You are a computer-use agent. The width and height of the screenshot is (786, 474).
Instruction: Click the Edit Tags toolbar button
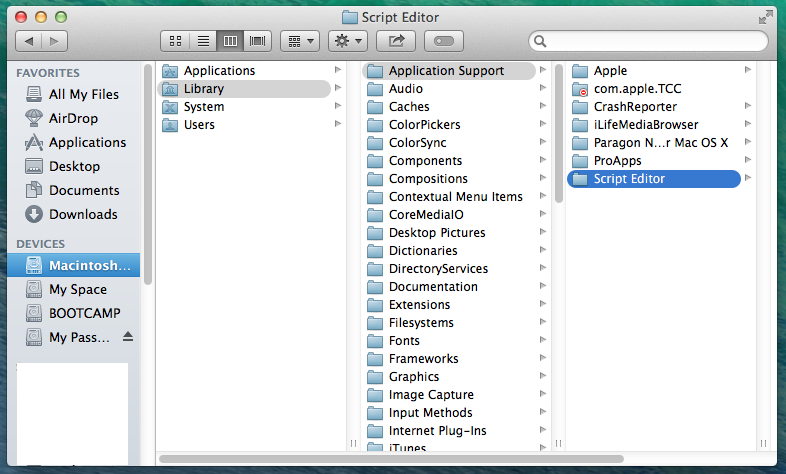click(444, 41)
